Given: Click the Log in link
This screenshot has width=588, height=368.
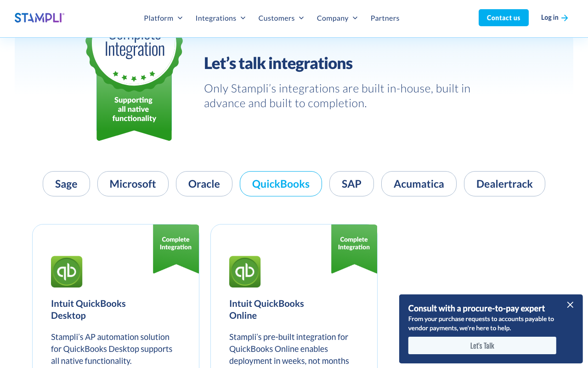Looking at the screenshot, I should tap(550, 17).
